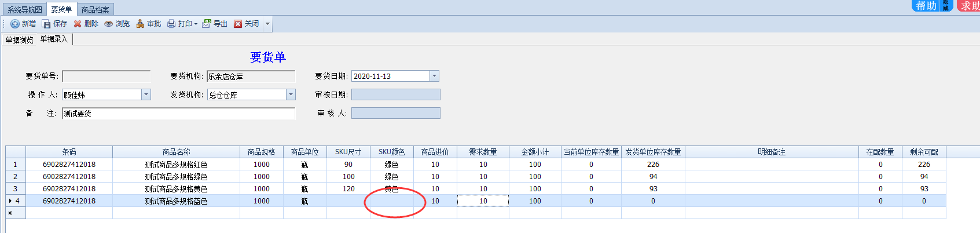Click the 要货机构 field showing 乐余店仓库
980x233 pixels.
[x=251, y=76]
